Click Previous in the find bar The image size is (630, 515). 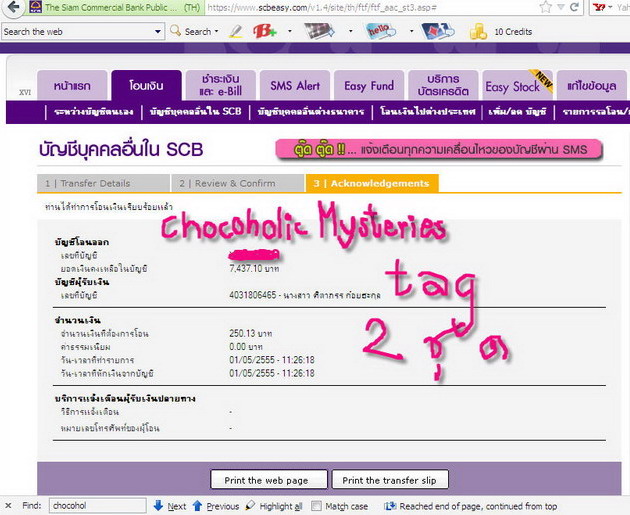(x=223, y=506)
